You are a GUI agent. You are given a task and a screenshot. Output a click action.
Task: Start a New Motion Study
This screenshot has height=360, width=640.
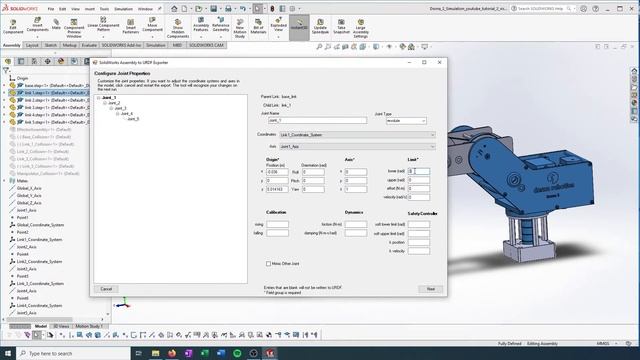(240, 28)
